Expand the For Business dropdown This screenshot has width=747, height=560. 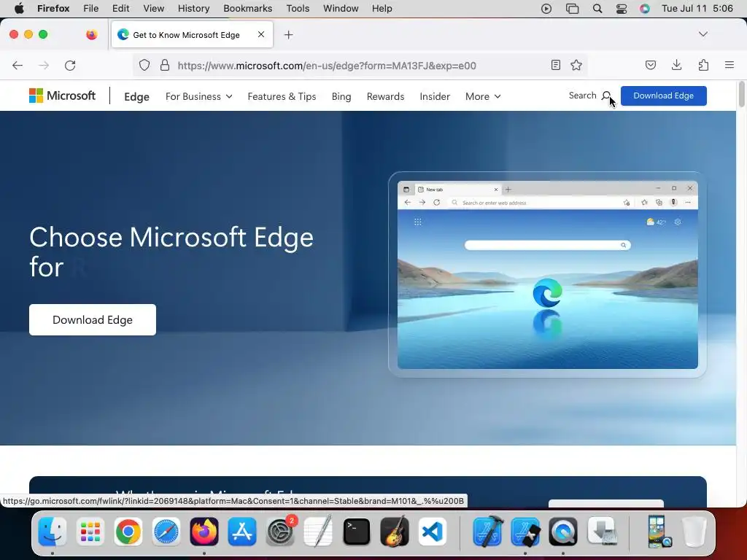click(x=198, y=96)
